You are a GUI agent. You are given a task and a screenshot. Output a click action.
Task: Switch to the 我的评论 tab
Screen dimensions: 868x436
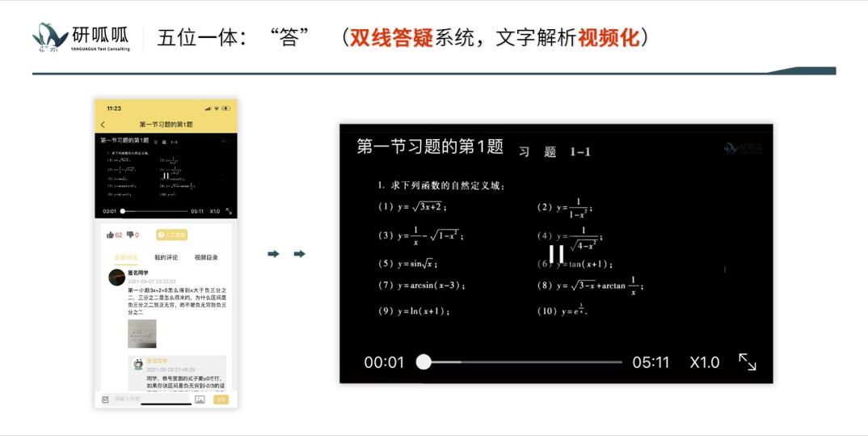coord(166,257)
